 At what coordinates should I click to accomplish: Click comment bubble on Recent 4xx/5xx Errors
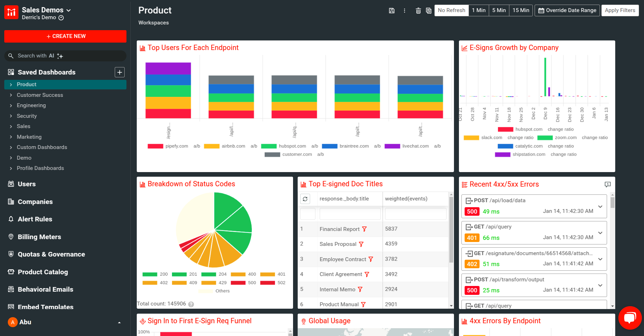[x=608, y=184]
